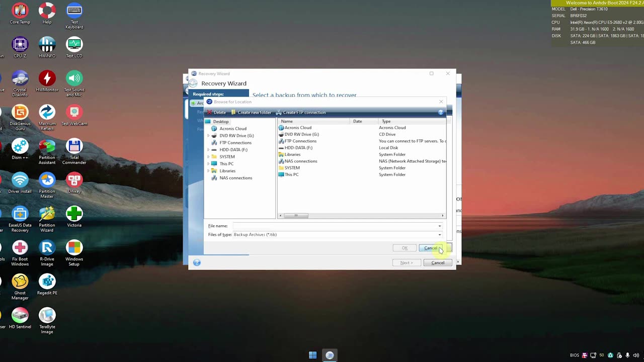Launch EaseUS Data Recovery icon

[x=20, y=219]
